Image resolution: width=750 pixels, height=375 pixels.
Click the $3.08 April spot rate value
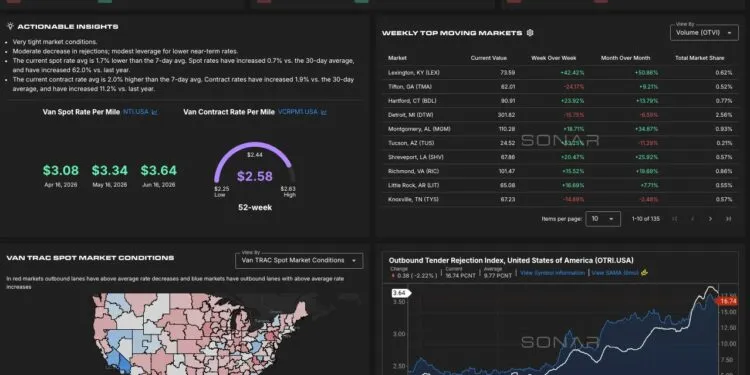tap(60, 170)
